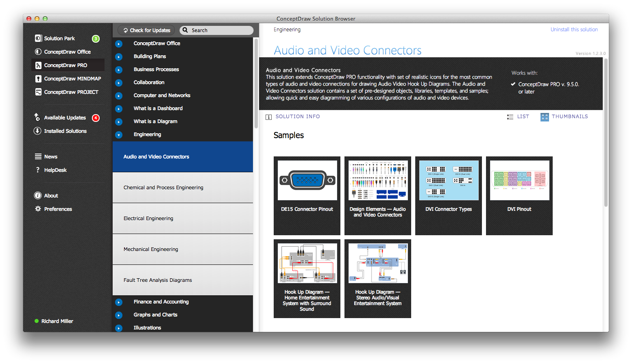Click the Samples section heading
The height and width of the screenshot is (364, 632).
point(289,135)
